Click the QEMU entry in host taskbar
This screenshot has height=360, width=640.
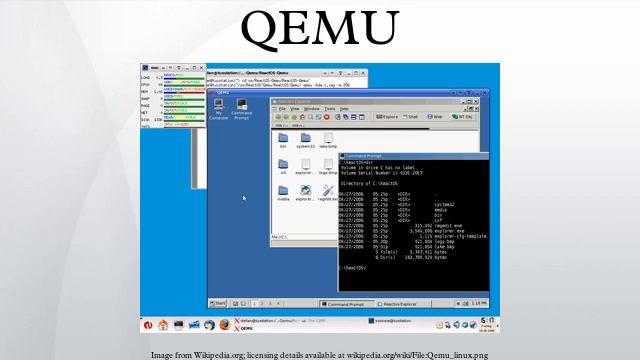[x=243, y=329]
